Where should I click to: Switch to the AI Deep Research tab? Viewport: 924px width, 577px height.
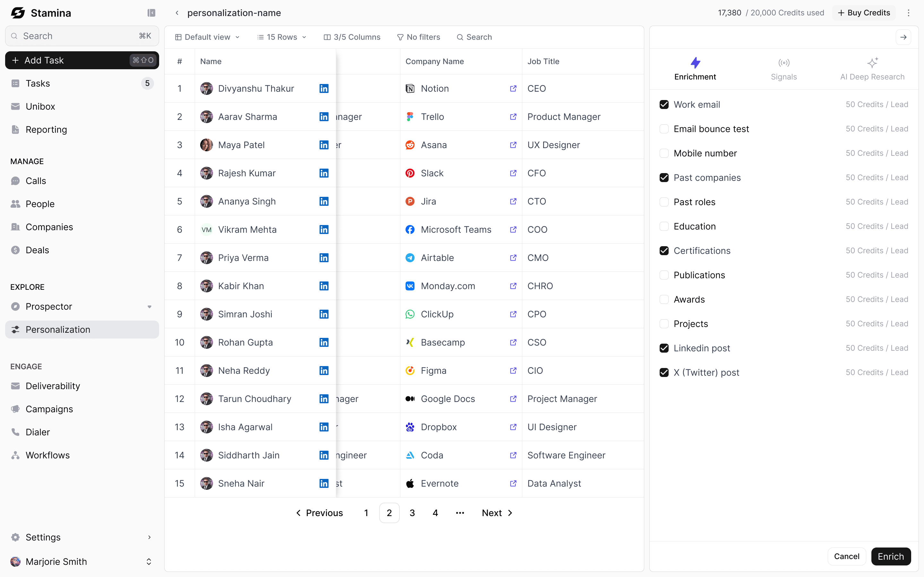872,69
